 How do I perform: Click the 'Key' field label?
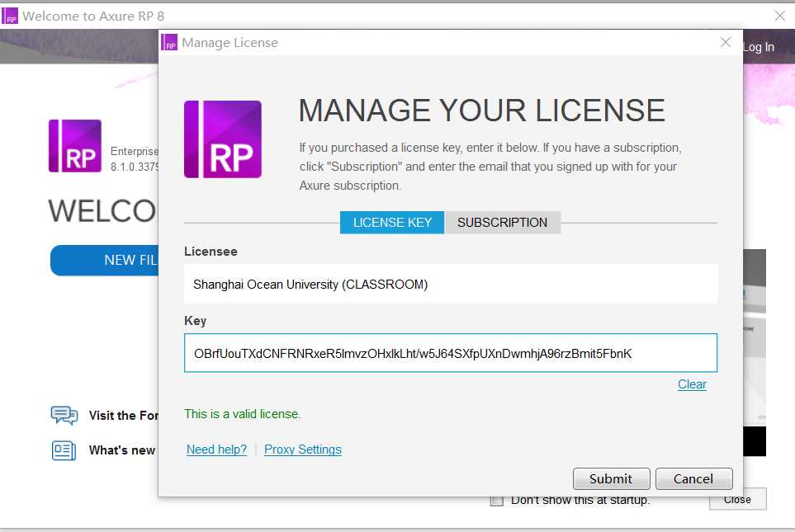195,321
